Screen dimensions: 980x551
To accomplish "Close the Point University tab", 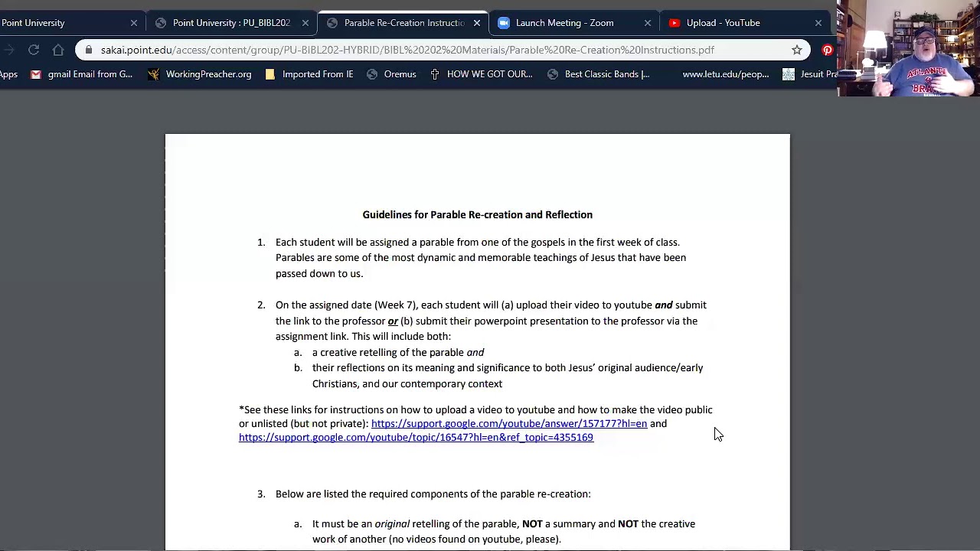I will [134, 23].
